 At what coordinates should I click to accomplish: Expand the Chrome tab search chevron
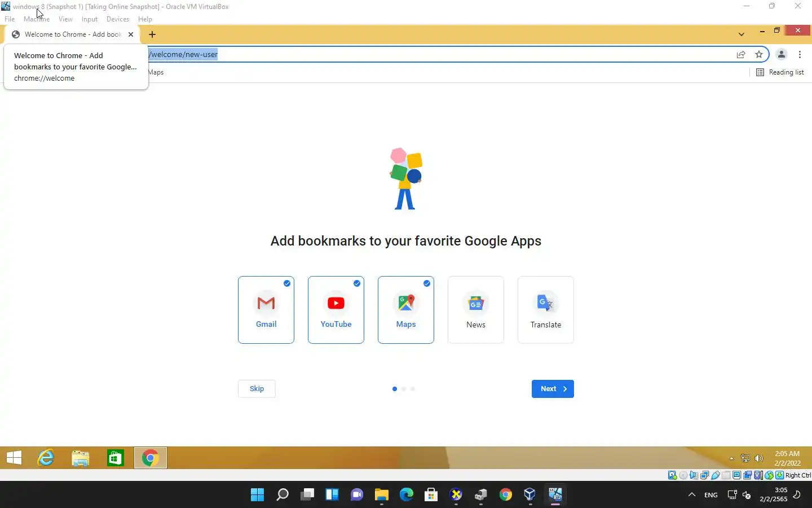[742, 34]
